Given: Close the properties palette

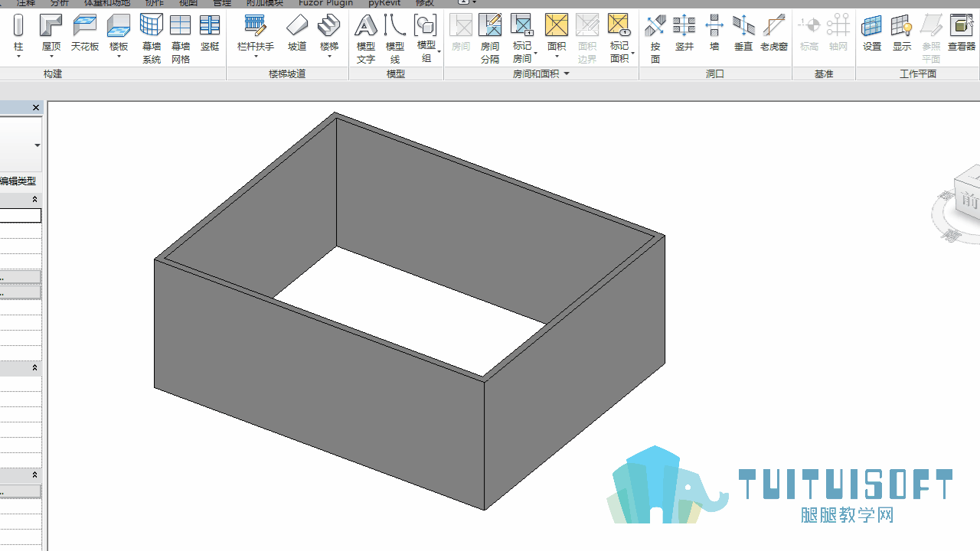Looking at the screenshot, I should [x=36, y=108].
